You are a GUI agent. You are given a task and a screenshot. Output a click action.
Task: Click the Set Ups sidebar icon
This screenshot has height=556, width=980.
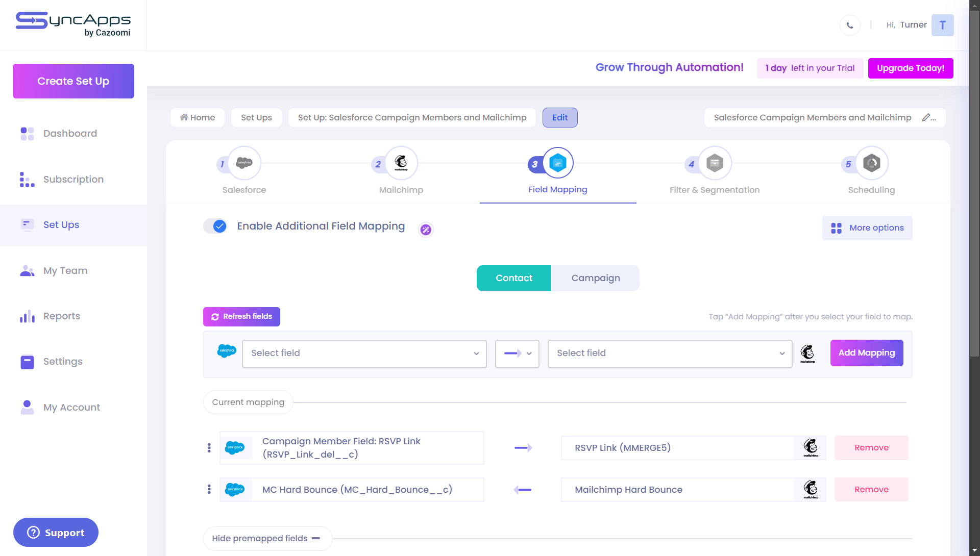27,225
